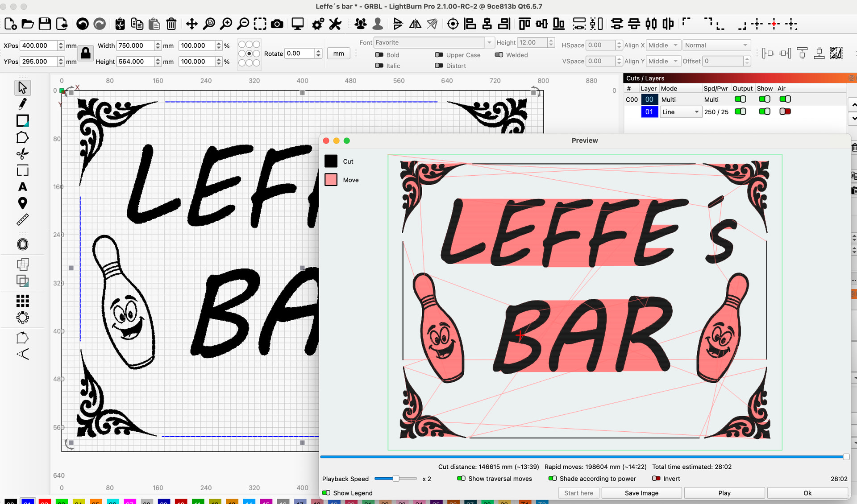Open the Preview monitor icon
This screenshot has width=857, height=504.
point(297,24)
